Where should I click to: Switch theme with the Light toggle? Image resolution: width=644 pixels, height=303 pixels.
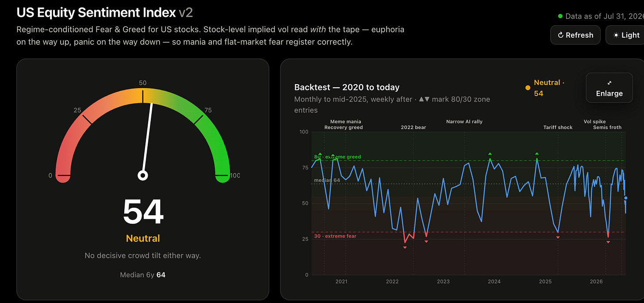(x=625, y=35)
